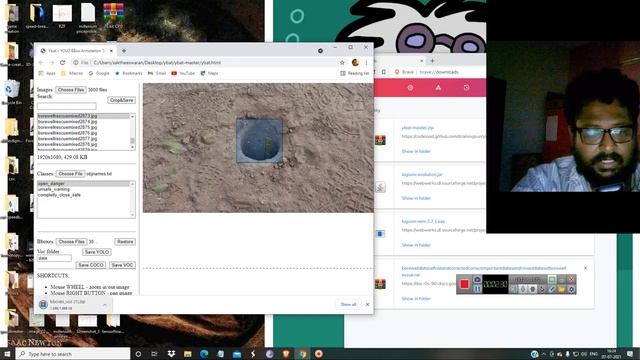Open the Reading list
The image size is (640, 360).
tap(354, 73)
